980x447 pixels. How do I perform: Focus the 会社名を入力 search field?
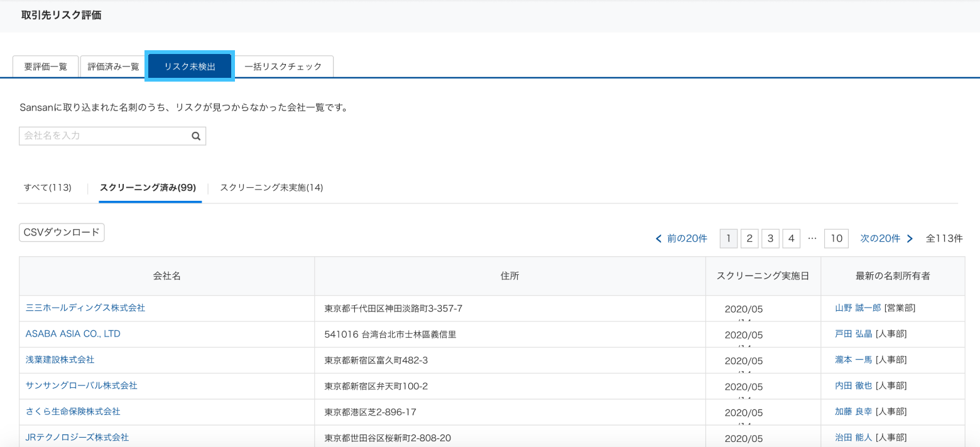pyautogui.click(x=112, y=136)
